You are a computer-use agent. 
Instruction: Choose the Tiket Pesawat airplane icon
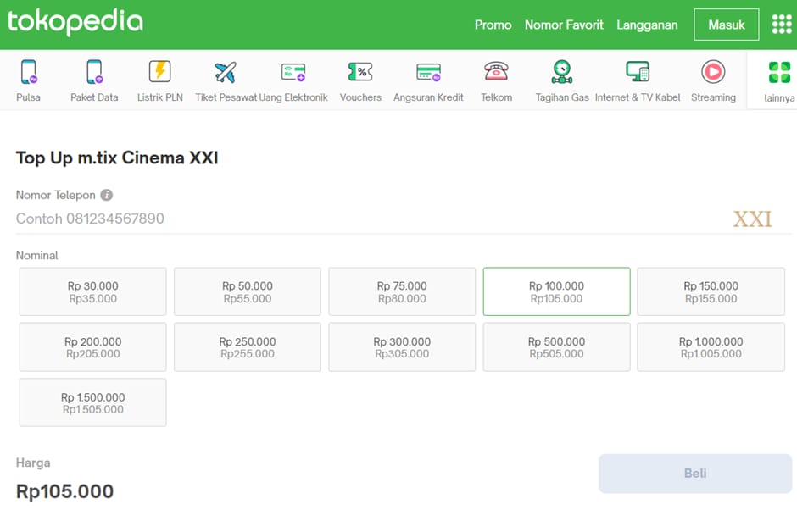tap(226, 72)
